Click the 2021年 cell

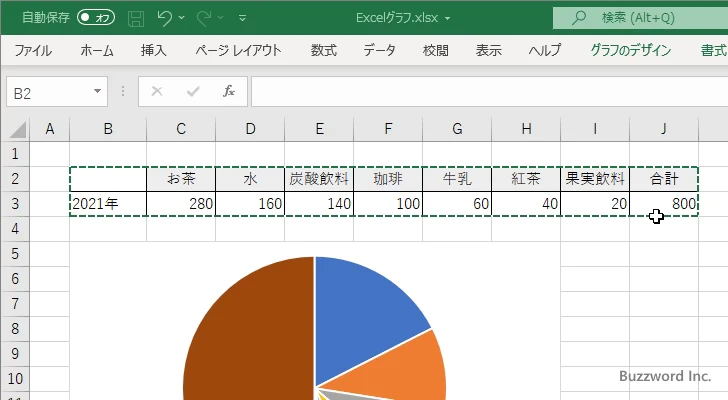tap(108, 204)
